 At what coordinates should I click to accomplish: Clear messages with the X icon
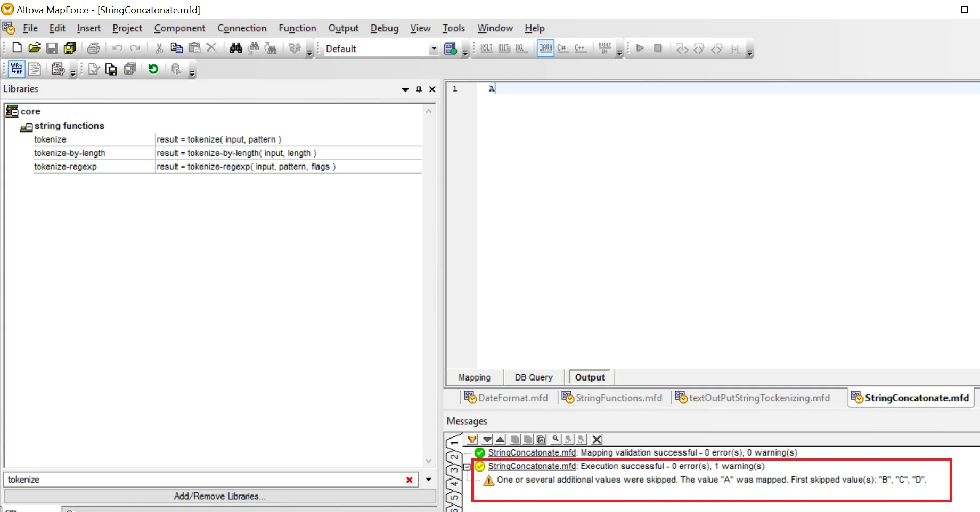[x=597, y=440]
